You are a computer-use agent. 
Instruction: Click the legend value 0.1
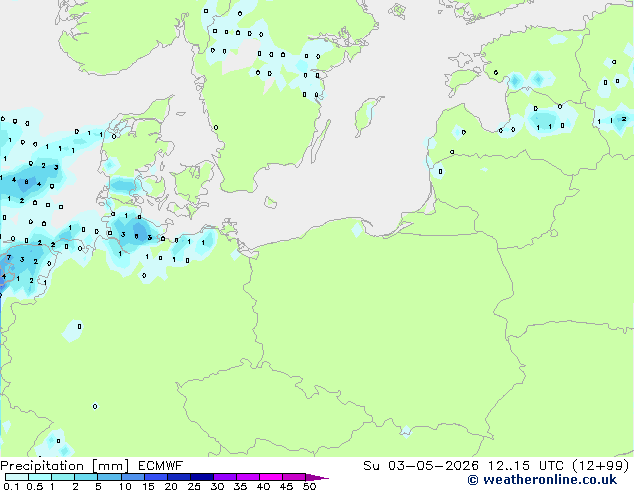pos(11,486)
